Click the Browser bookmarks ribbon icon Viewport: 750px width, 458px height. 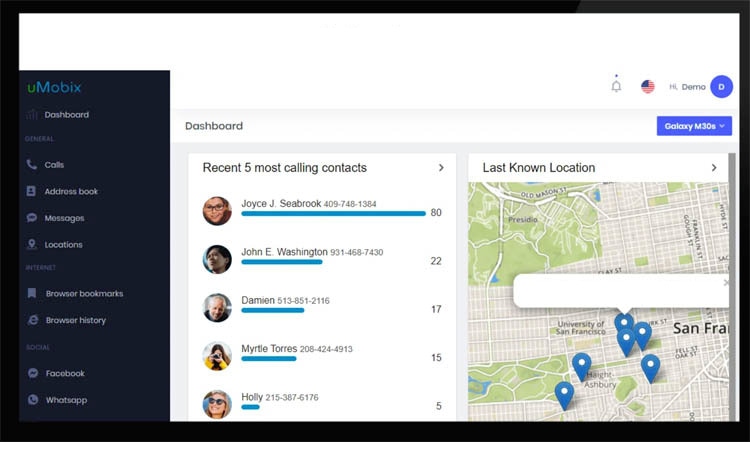[32, 293]
